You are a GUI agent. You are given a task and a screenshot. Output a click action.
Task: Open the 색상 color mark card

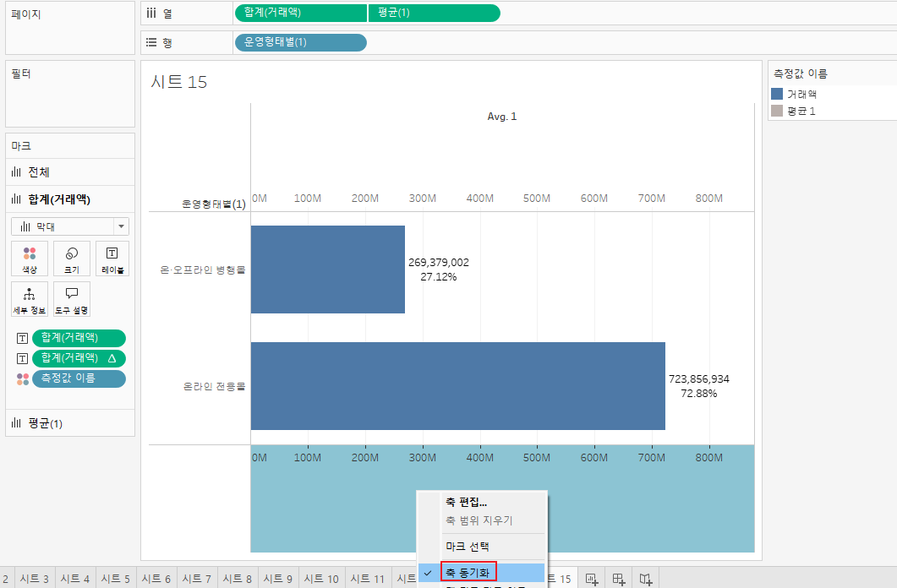[30, 259]
